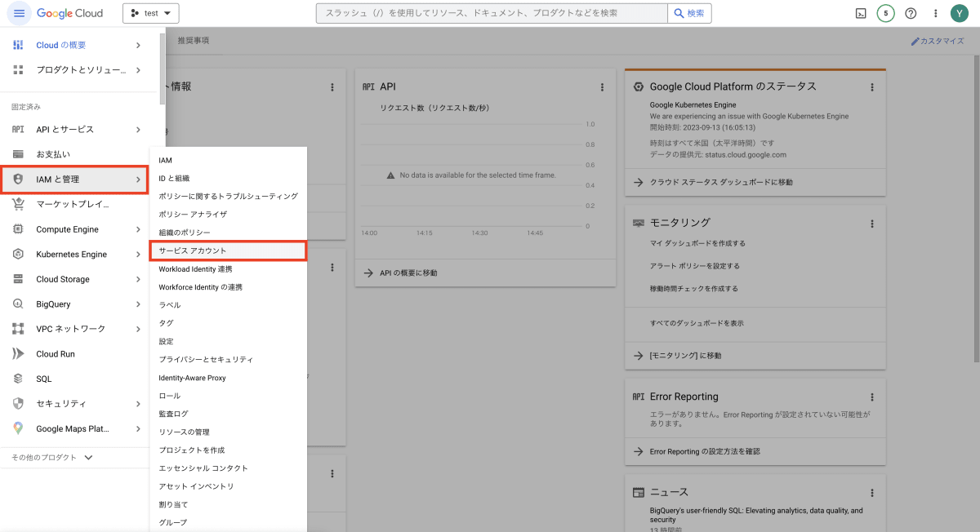Click the SQL layers icon
Screen dimensions: 980x532
pyautogui.click(x=19, y=379)
